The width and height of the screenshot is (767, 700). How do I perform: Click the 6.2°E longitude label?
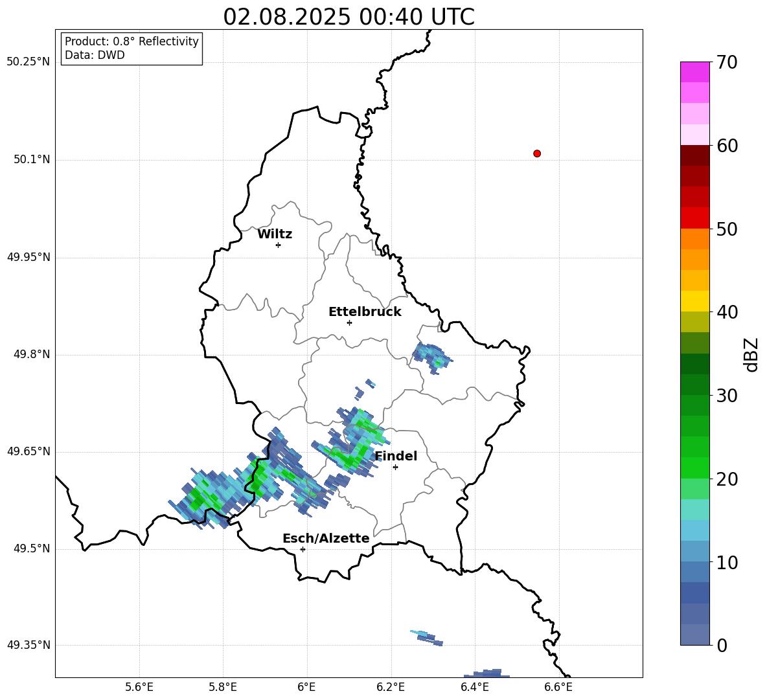(x=391, y=687)
